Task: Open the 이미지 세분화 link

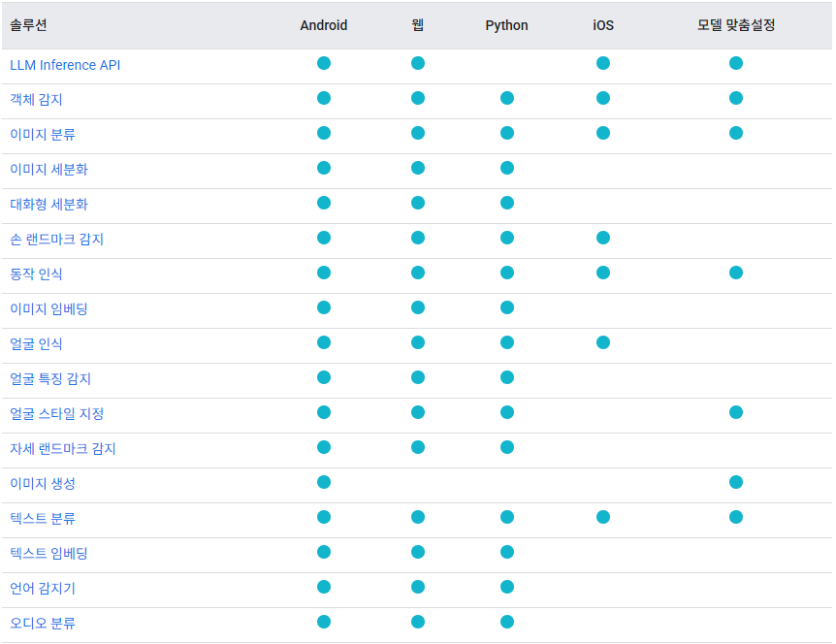Action: [x=49, y=170]
